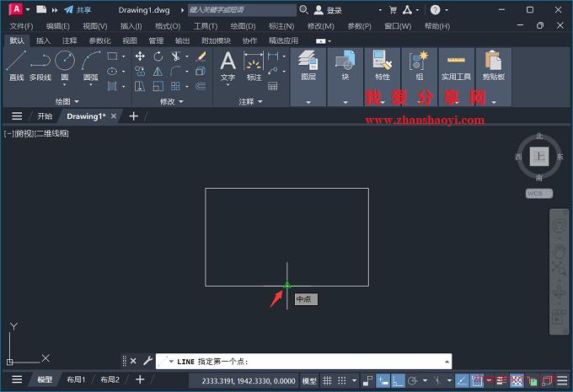
Task: Open the Utilities (实用工具) panel button
Action: point(456,77)
